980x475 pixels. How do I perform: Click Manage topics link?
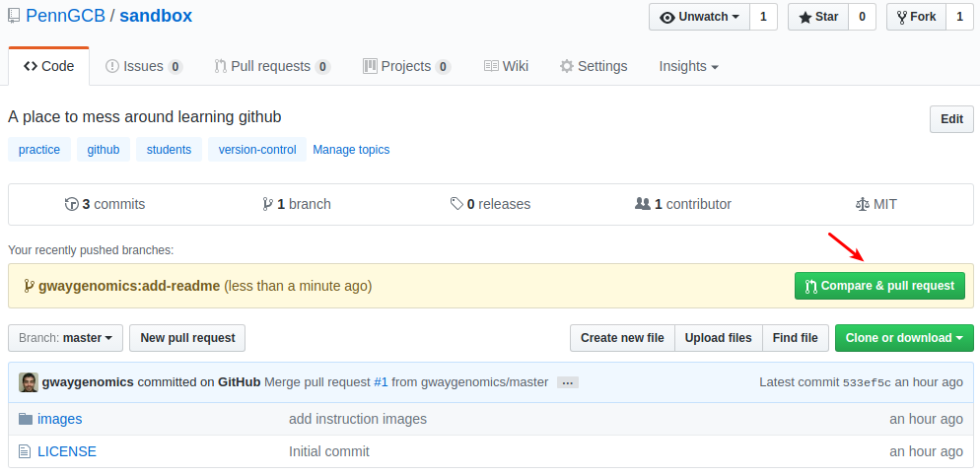(351, 150)
